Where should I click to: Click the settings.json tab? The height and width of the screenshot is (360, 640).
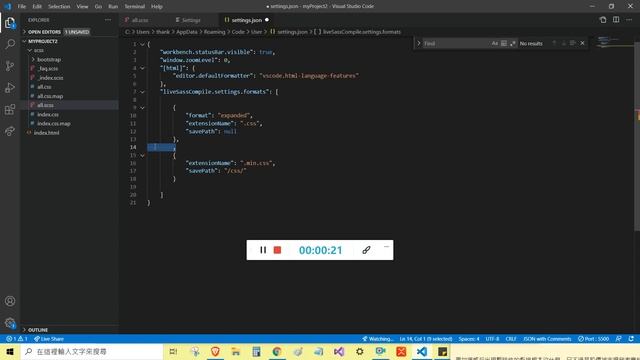pos(248,20)
